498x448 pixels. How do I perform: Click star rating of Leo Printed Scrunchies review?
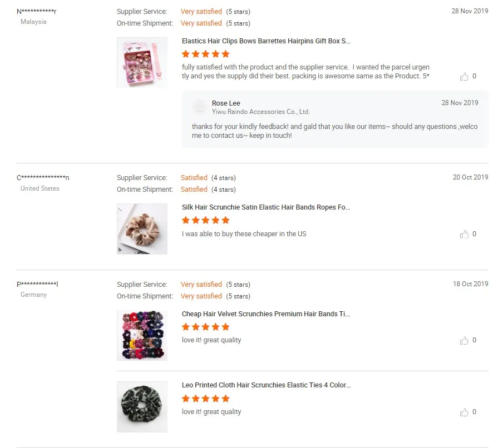click(x=205, y=399)
